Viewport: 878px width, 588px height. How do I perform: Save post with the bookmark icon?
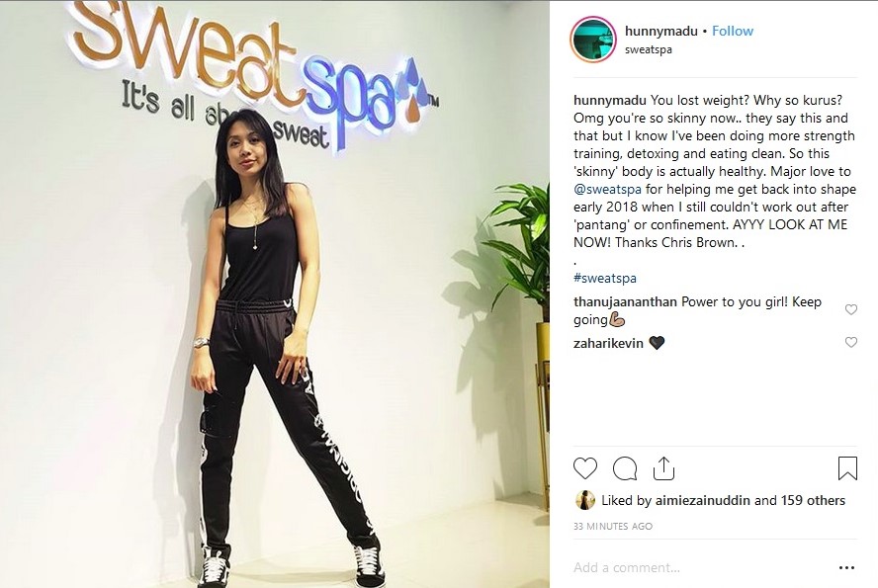847,468
